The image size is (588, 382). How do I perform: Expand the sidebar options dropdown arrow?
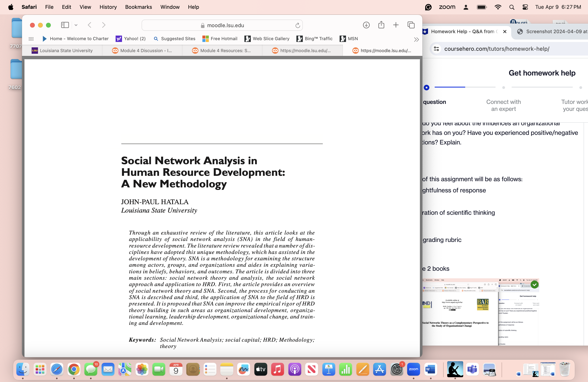76,25
